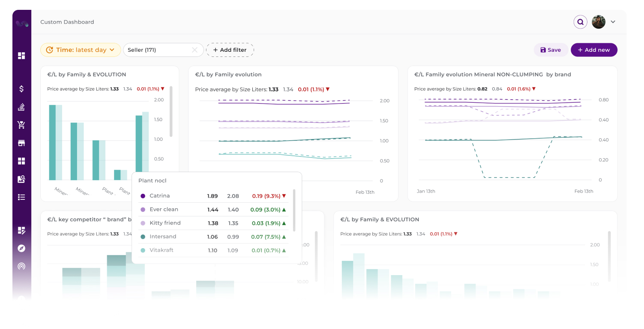Open the broadcast signal sidebar icon
The height and width of the screenshot is (329, 644).
[21, 267]
